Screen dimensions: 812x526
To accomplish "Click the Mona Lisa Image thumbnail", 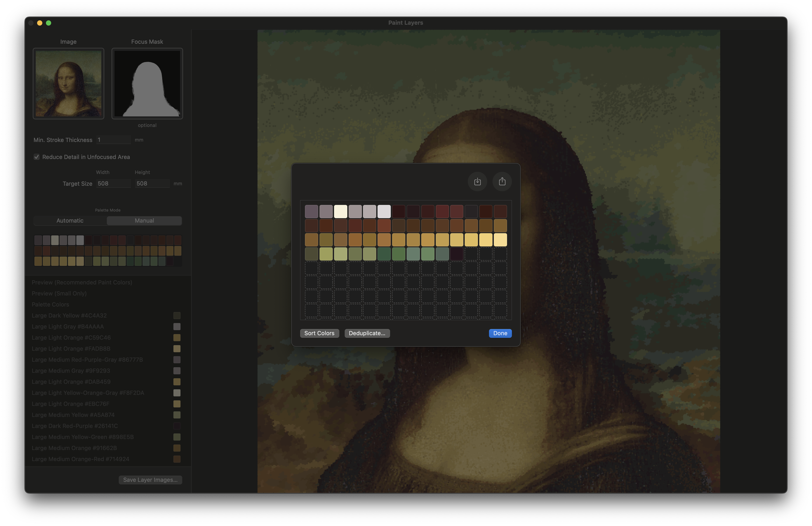I will click(68, 84).
